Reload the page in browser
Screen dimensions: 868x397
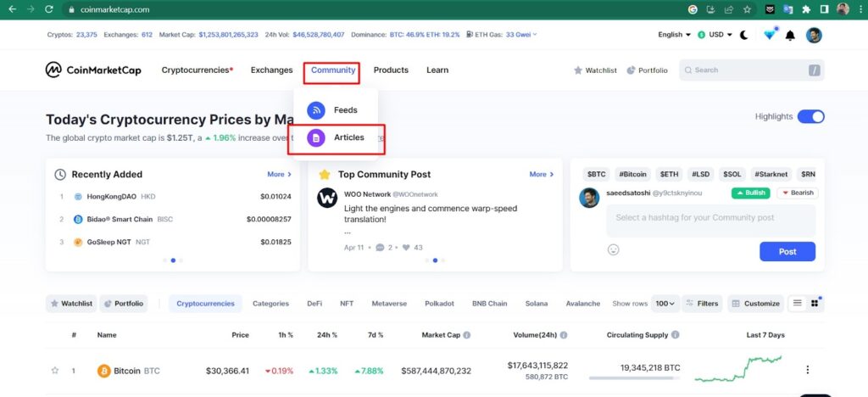click(48, 9)
